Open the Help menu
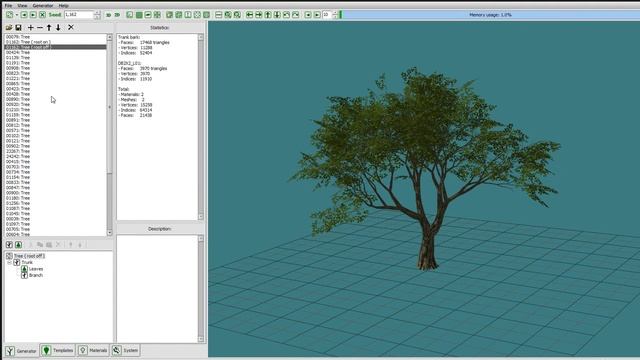Image resolution: width=640 pixels, height=360 pixels. point(63,6)
